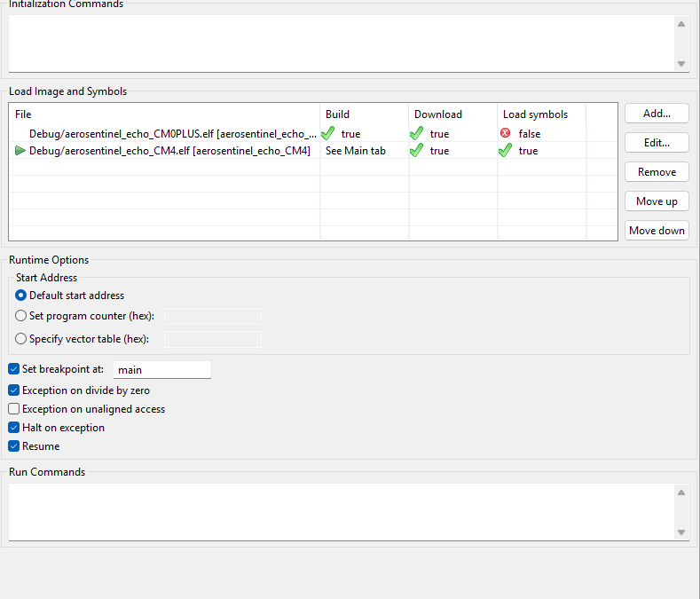Click the Move up button
The image size is (700, 599).
pyautogui.click(x=657, y=201)
